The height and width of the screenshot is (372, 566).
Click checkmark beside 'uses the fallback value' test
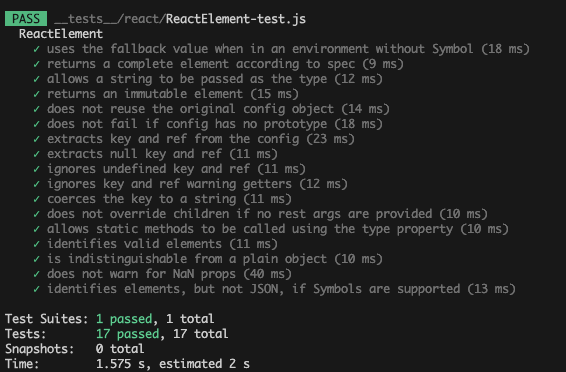36,49
